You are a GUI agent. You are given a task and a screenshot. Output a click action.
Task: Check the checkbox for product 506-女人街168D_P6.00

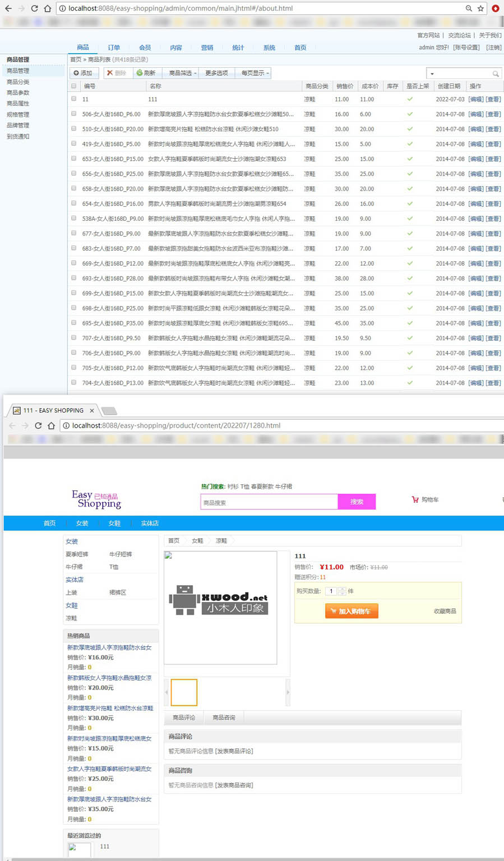[x=73, y=114]
